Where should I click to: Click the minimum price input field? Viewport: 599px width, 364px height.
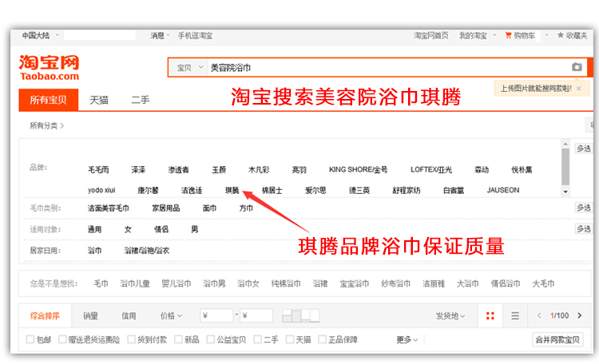pos(216,315)
